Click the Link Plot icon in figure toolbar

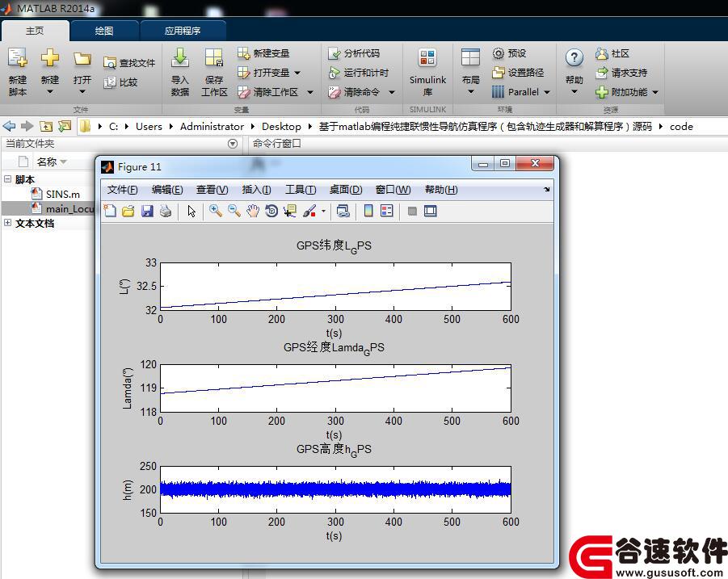pyautogui.click(x=343, y=211)
